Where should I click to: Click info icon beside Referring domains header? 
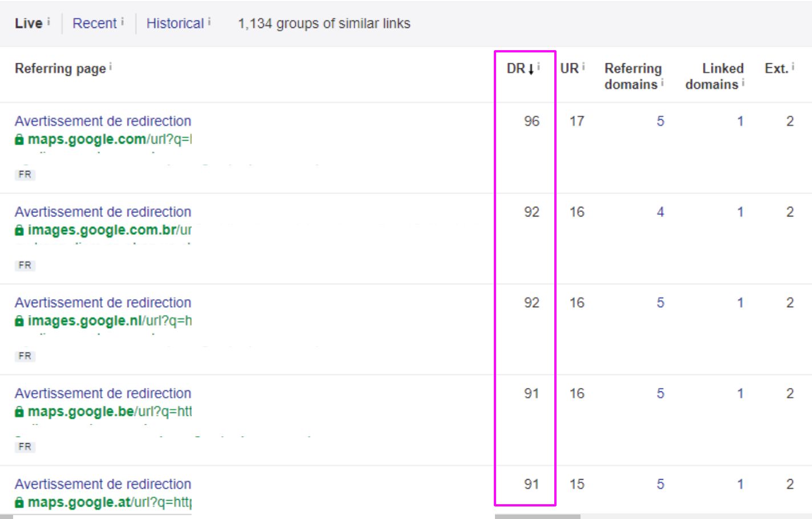coord(662,83)
